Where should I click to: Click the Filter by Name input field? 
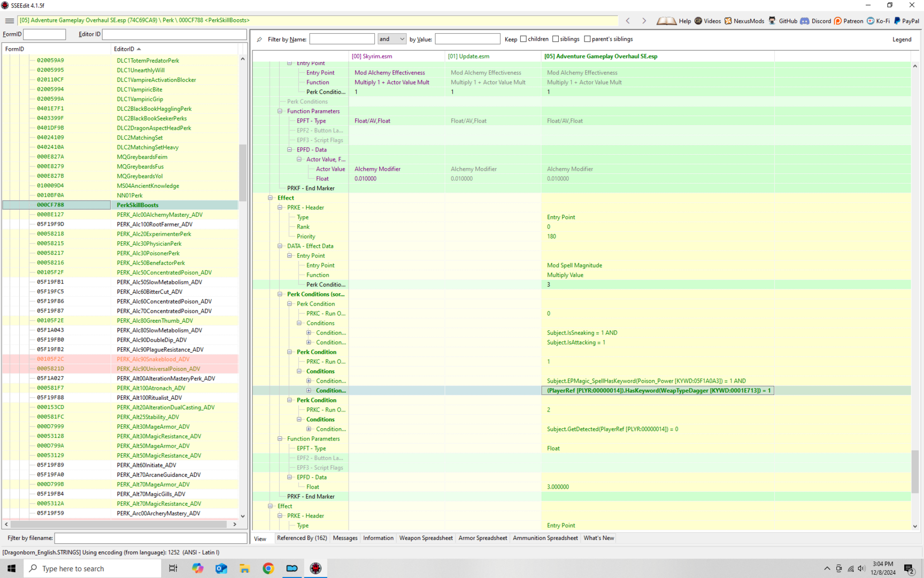click(342, 39)
